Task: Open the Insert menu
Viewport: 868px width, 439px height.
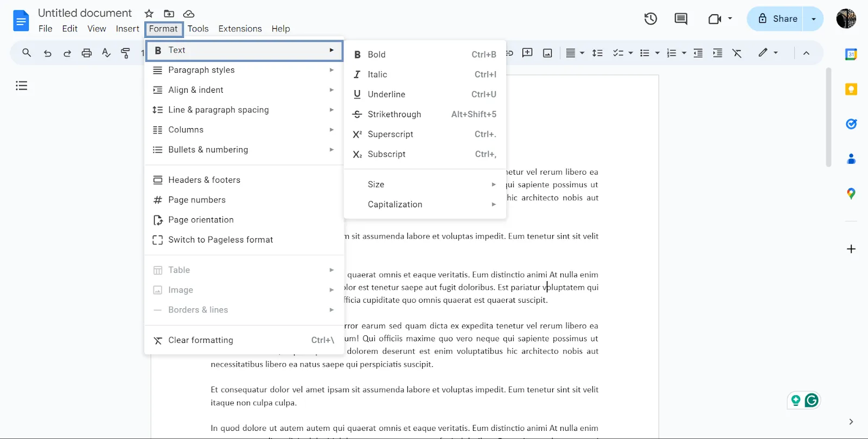Action: click(127, 29)
